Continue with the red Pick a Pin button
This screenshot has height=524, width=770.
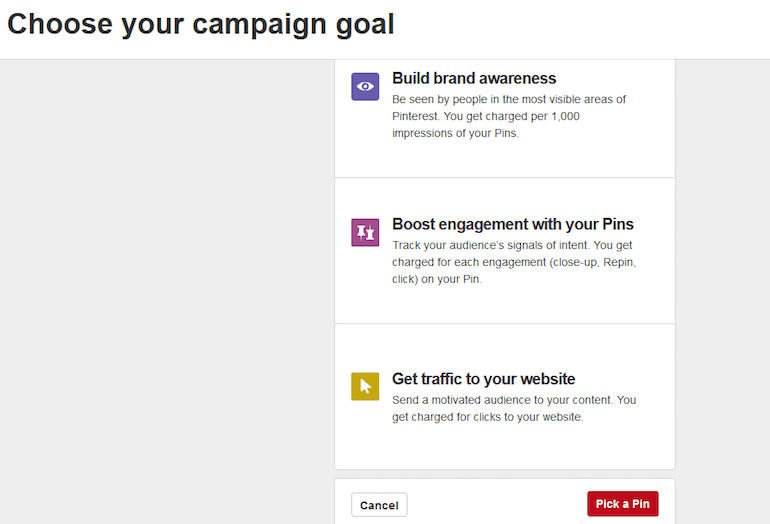tap(623, 504)
